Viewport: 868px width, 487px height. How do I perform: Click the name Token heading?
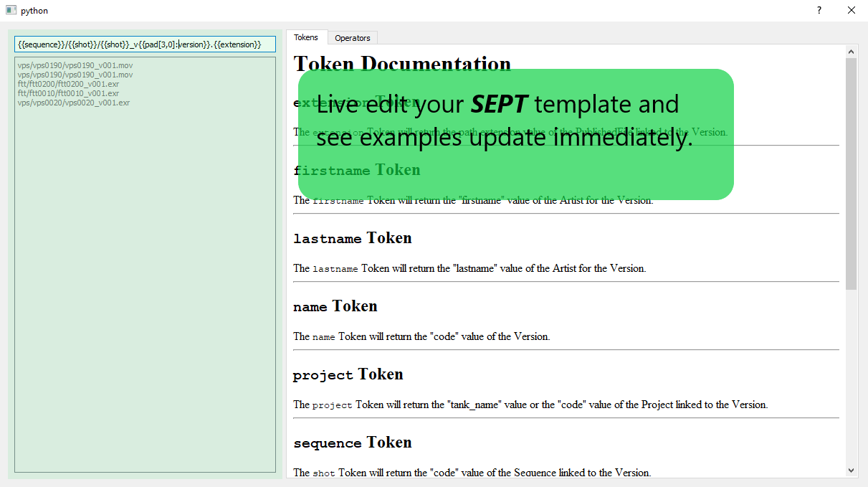[335, 306]
